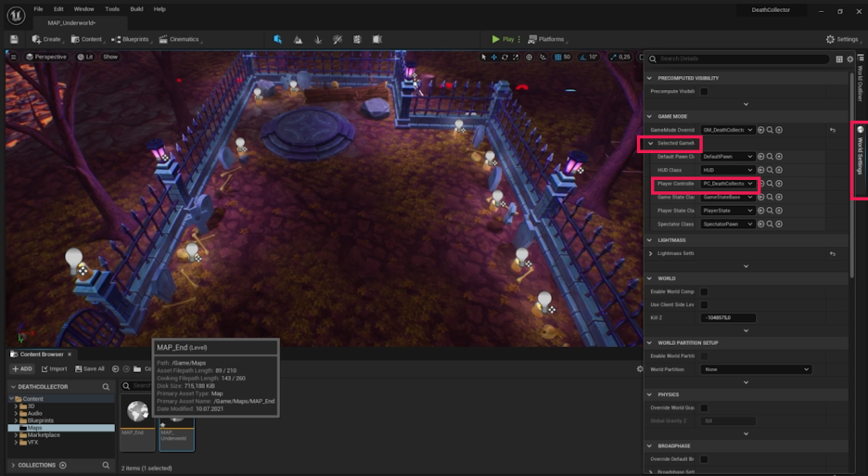868x476 pixels.
Task: Expand the Audio folder in tree
Action: click(x=16, y=414)
